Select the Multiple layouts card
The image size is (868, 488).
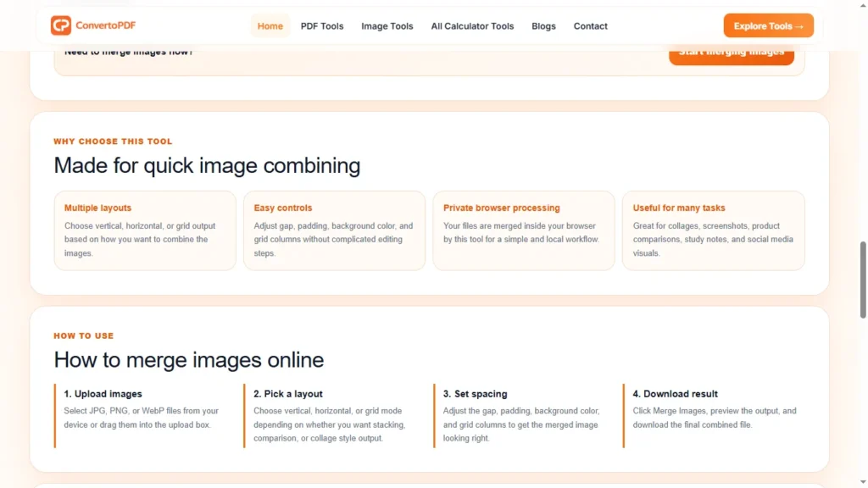(145, 230)
